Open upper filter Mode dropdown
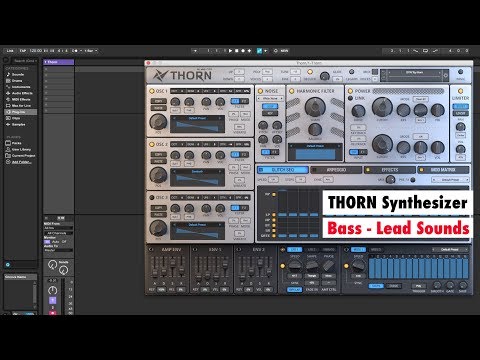Screen dimensions: 480x360 pyautogui.click(x=420, y=99)
